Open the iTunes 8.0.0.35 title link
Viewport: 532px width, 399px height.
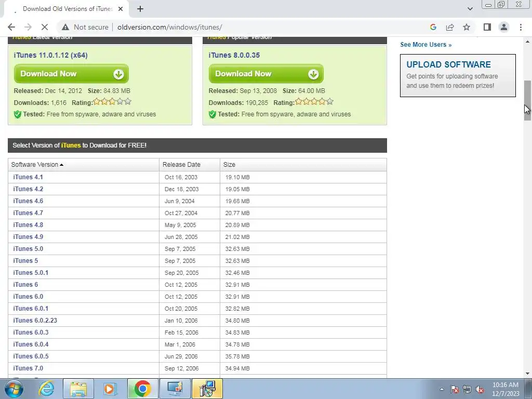234,55
